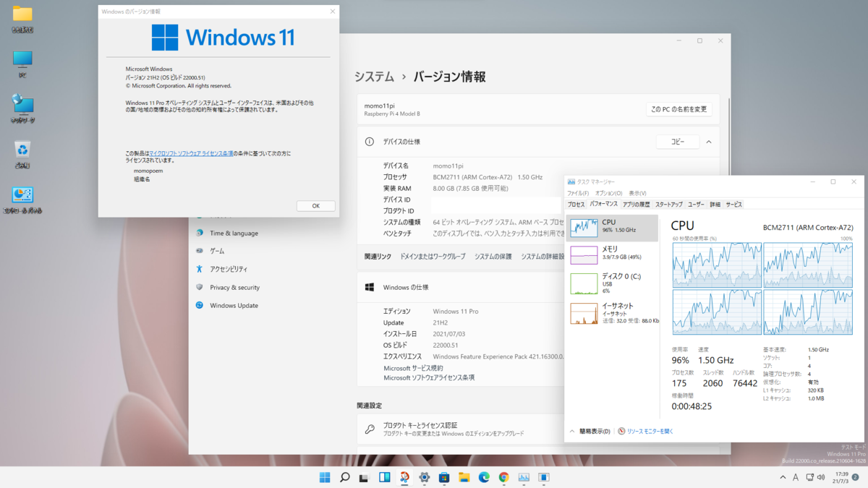Switch to ユーザー tab

[696, 205]
